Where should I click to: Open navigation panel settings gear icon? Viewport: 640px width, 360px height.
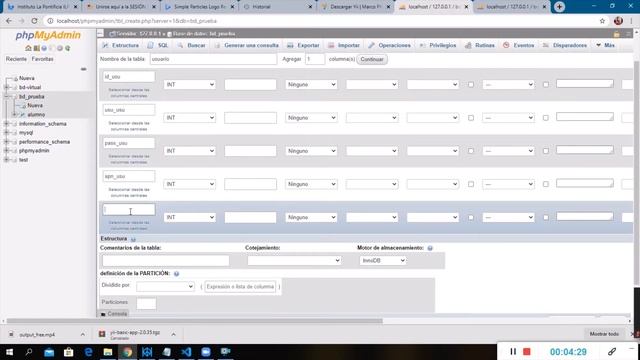[x=60, y=48]
